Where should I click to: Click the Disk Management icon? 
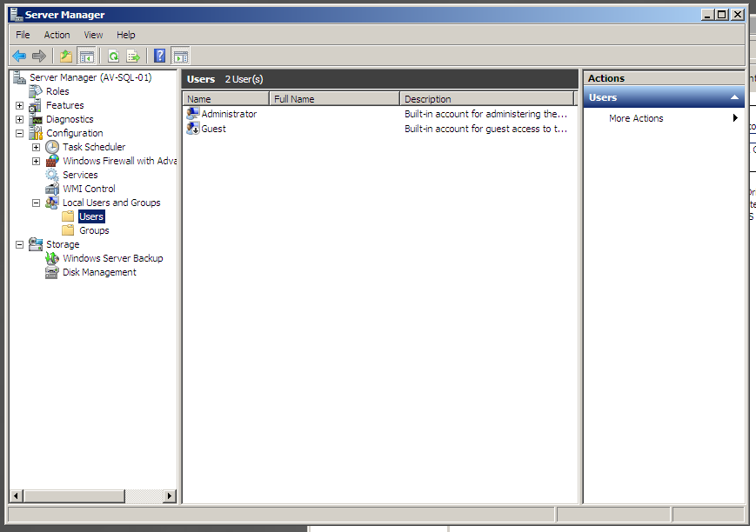point(52,272)
